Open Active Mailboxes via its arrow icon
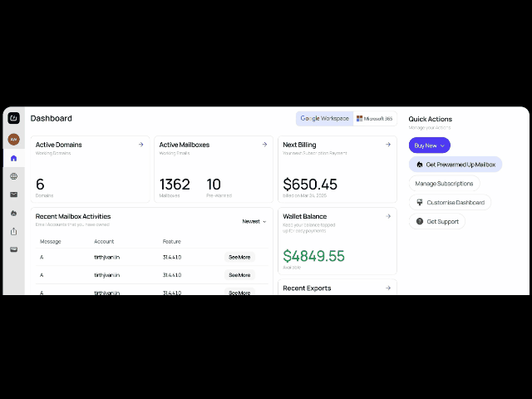 [x=264, y=145]
